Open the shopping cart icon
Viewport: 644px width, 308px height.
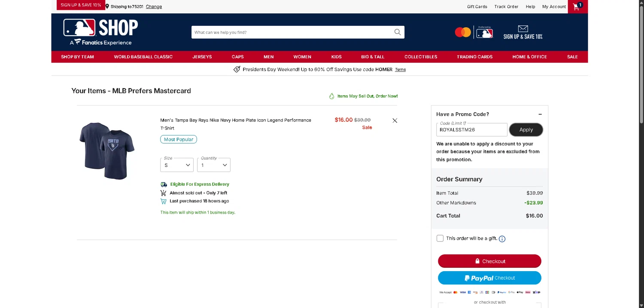pos(577,6)
